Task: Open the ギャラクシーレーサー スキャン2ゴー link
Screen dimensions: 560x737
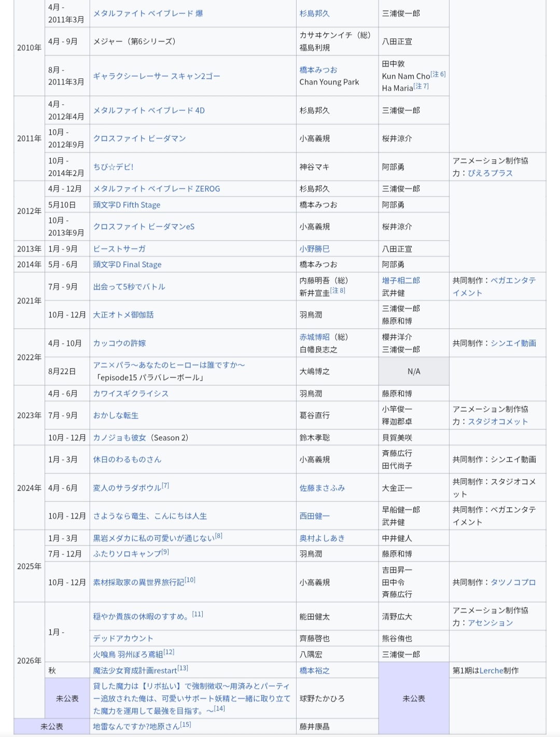Action: tap(157, 76)
